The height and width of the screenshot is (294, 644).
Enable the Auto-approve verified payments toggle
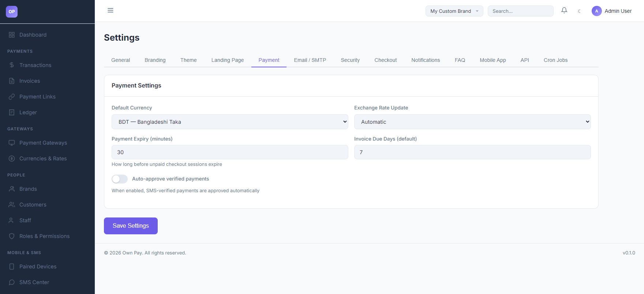click(x=120, y=179)
